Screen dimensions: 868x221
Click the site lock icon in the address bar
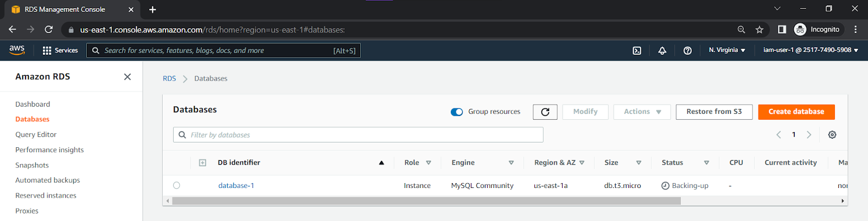[71, 30]
